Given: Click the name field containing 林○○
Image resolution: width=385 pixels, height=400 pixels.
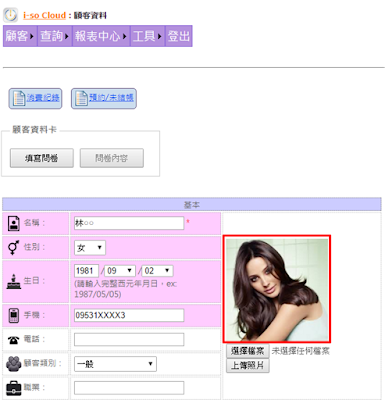Looking at the screenshot, I should [x=129, y=223].
